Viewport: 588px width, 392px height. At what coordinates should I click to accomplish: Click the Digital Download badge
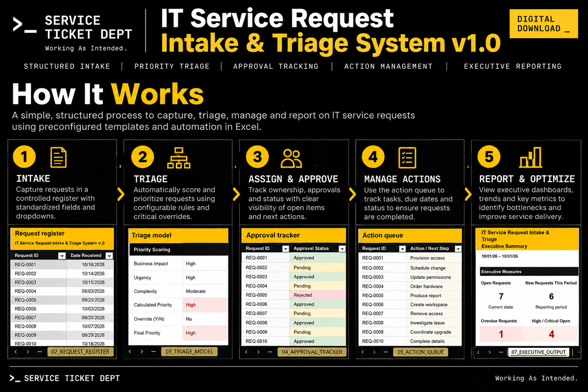click(543, 24)
